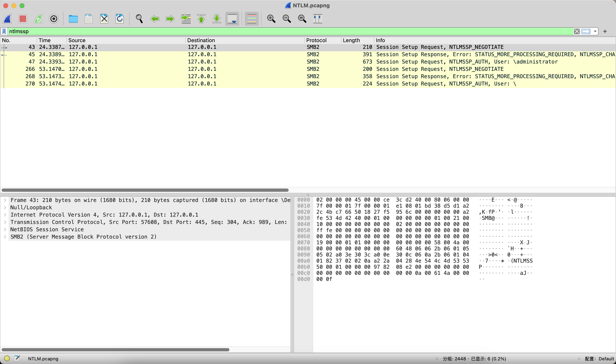Click hex offset 0030 in bytes pane
The image size is (616, 364).
point(304,218)
